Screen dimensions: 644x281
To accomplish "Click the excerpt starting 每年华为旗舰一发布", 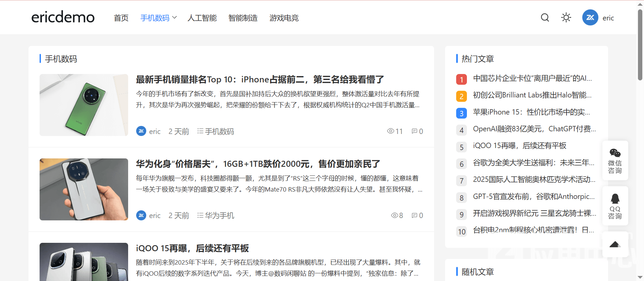I will point(279,184).
